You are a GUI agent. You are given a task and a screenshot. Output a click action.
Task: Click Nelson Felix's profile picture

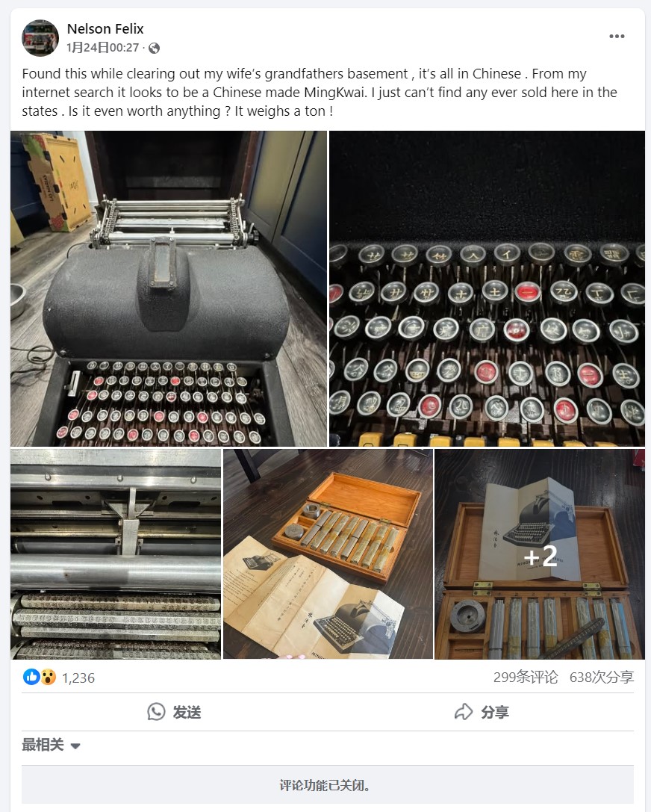(x=40, y=38)
